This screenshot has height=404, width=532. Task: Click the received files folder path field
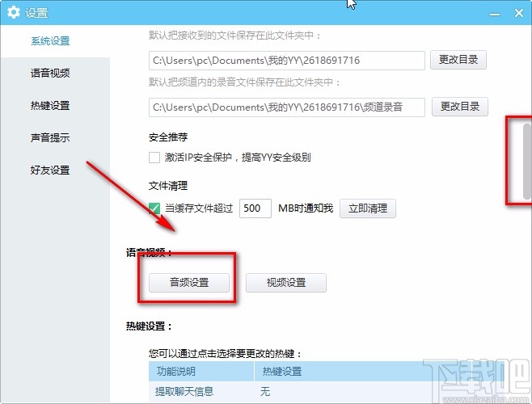click(x=287, y=61)
